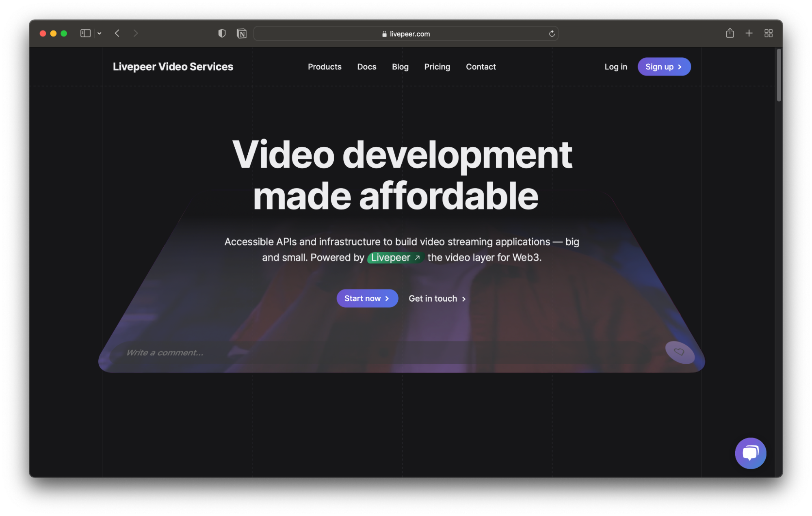812x516 pixels.
Task: Click the privacy shield icon
Action: coord(222,33)
